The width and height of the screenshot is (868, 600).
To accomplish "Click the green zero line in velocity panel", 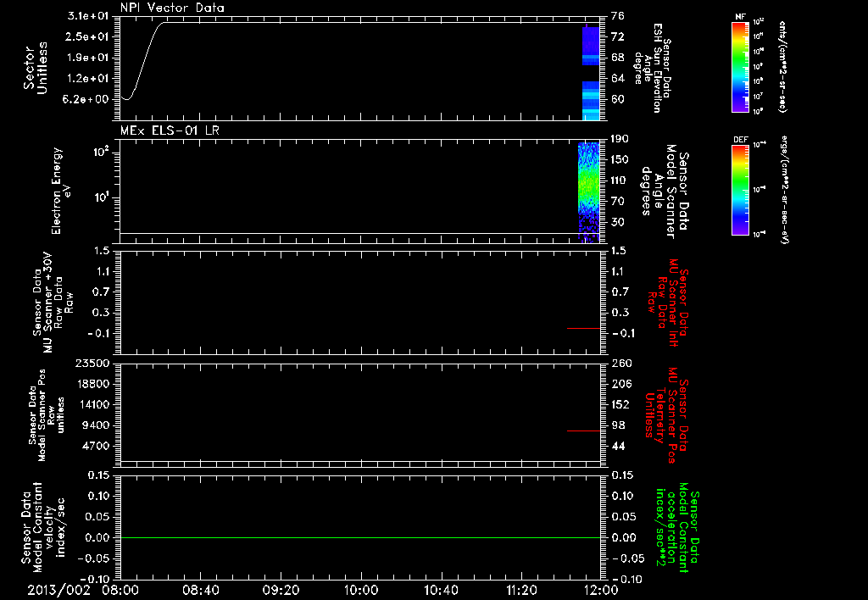I will click(x=360, y=537).
